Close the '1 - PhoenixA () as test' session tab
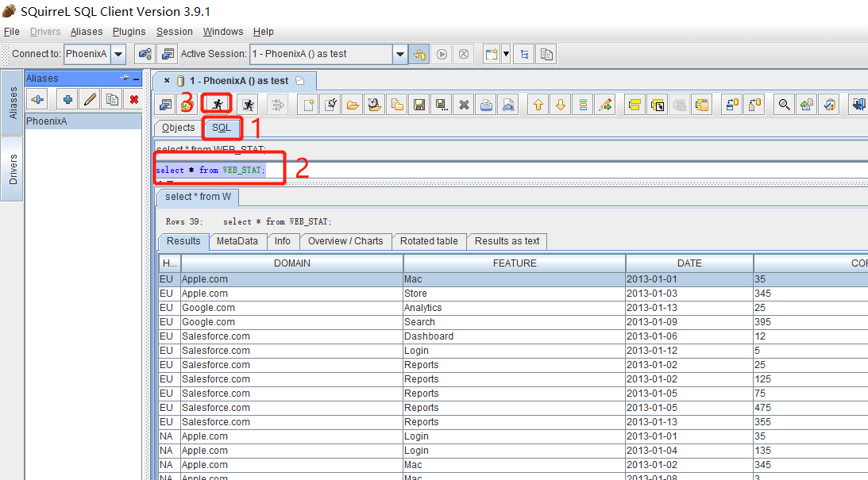Image resolution: width=868 pixels, height=480 pixels. click(x=167, y=81)
